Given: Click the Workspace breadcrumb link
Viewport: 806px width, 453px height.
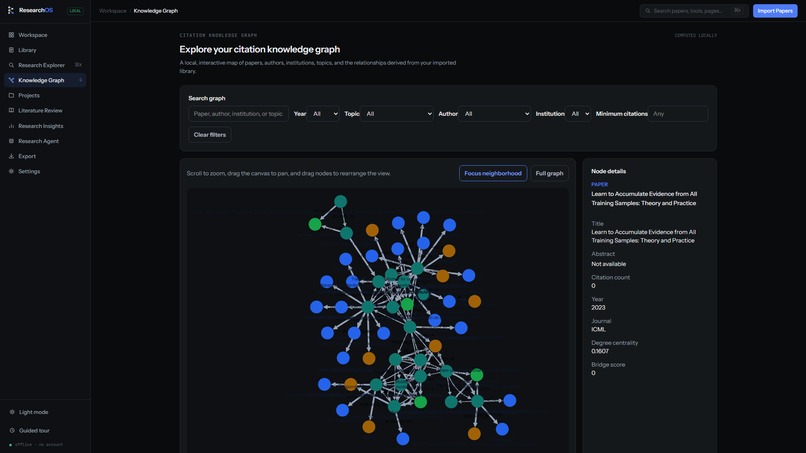Looking at the screenshot, I should pyautogui.click(x=113, y=11).
